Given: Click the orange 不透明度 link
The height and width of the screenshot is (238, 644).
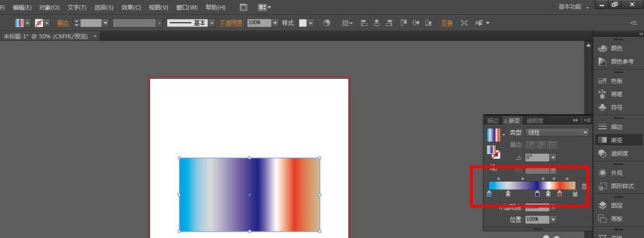Looking at the screenshot, I should [x=231, y=23].
